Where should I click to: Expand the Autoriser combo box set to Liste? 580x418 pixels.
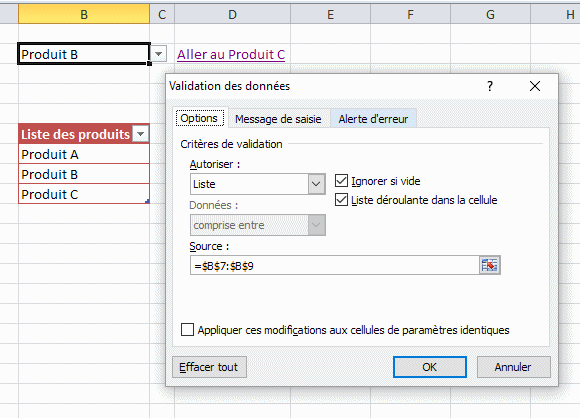click(x=257, y=184)
